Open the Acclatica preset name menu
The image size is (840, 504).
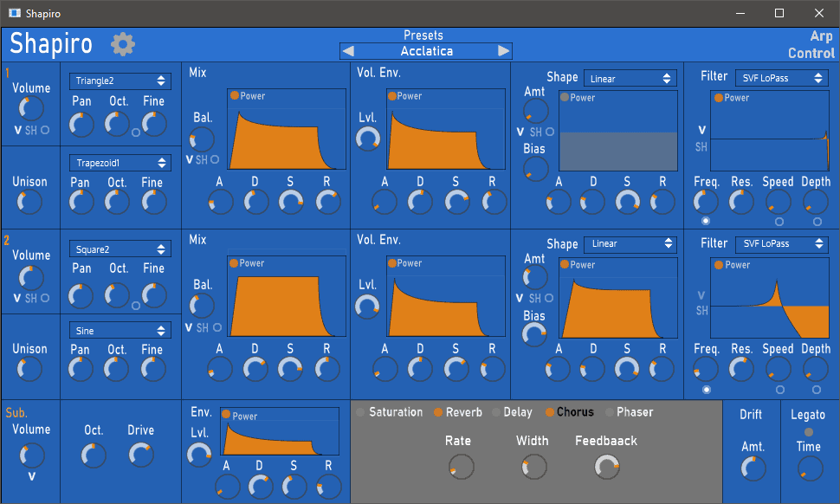pos(426,51)
